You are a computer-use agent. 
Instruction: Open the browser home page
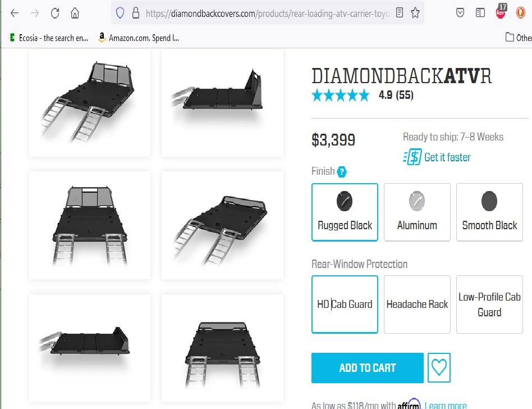pos(75,13)
